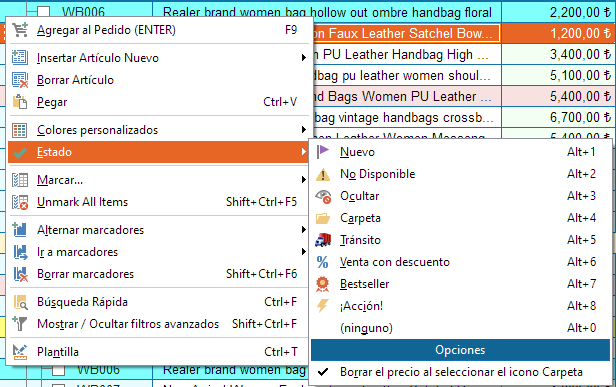Tick the WB006 row checkbox below the menu

pos(59,370)
